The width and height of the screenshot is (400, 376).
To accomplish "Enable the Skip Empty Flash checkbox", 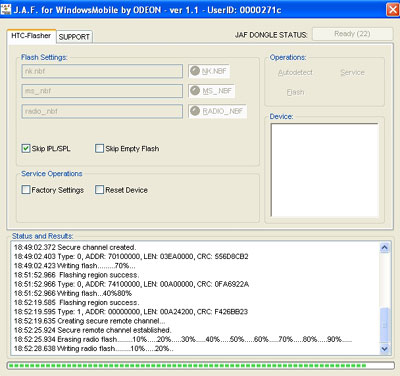I will 99,148.
